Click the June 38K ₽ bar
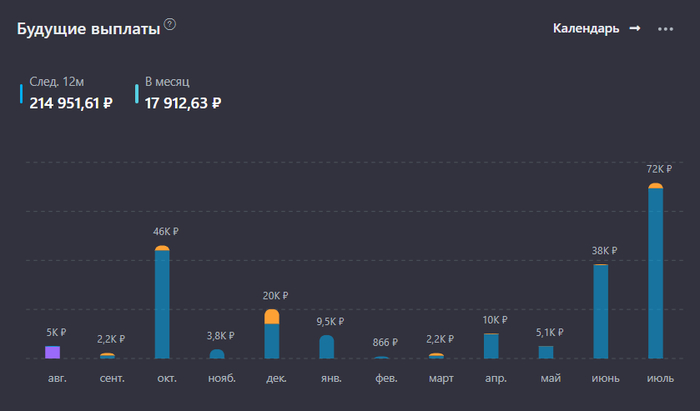Viewport: 700px width, 411px height. click(x=600, y=312)
